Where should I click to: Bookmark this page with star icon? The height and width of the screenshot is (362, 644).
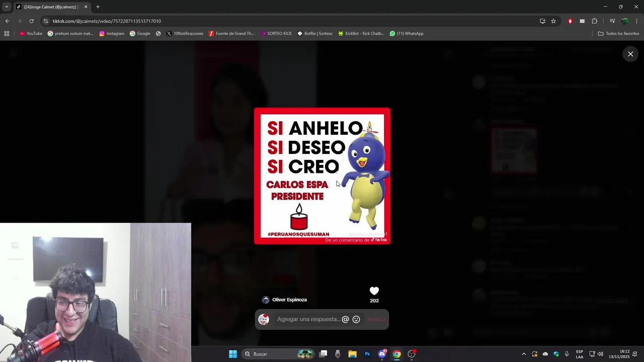click(x=553, y=21)
